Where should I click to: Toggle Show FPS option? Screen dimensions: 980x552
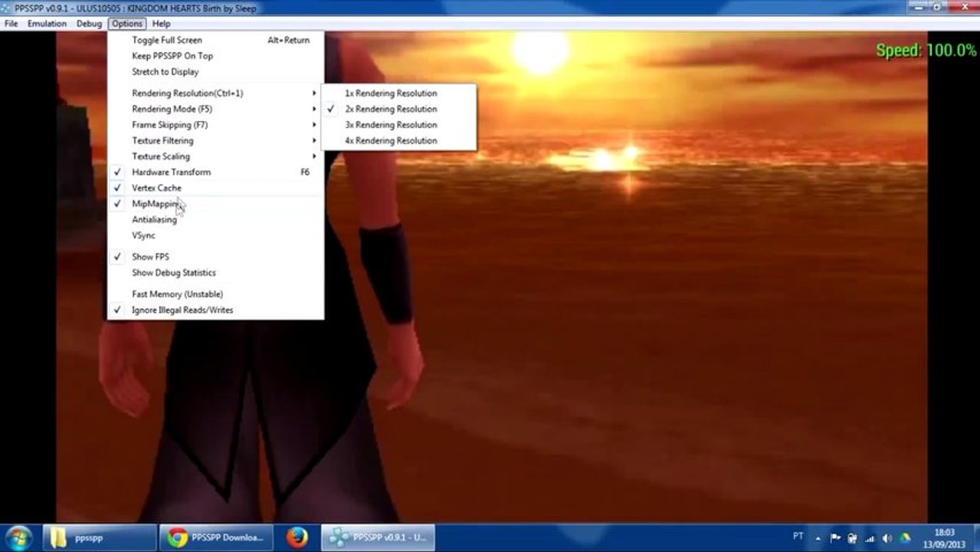(x=215, y=257)
